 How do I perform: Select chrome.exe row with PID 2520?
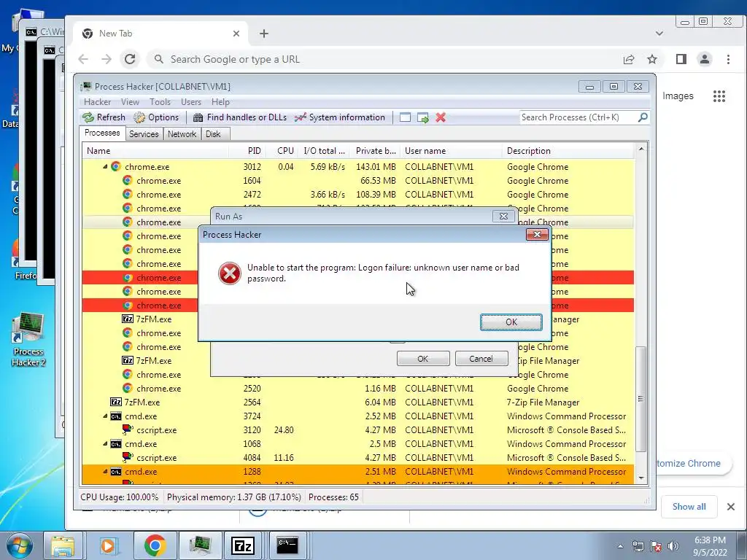pos(357,389)
